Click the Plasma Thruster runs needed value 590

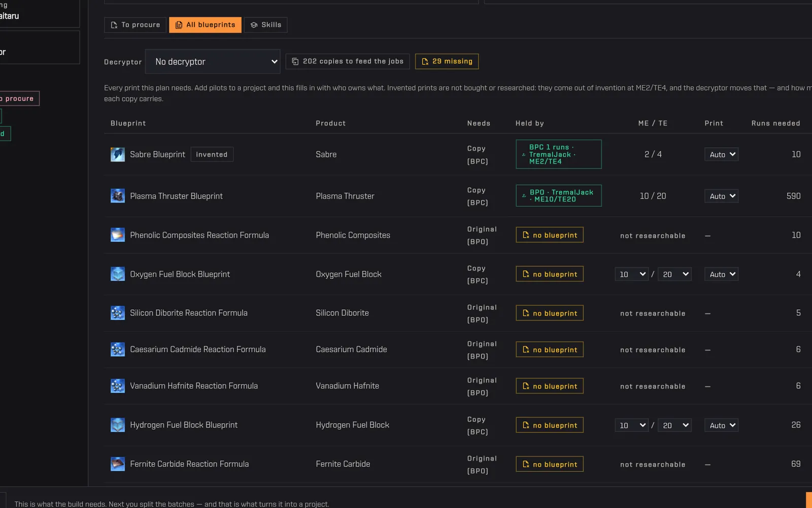(x=793, y=196)
